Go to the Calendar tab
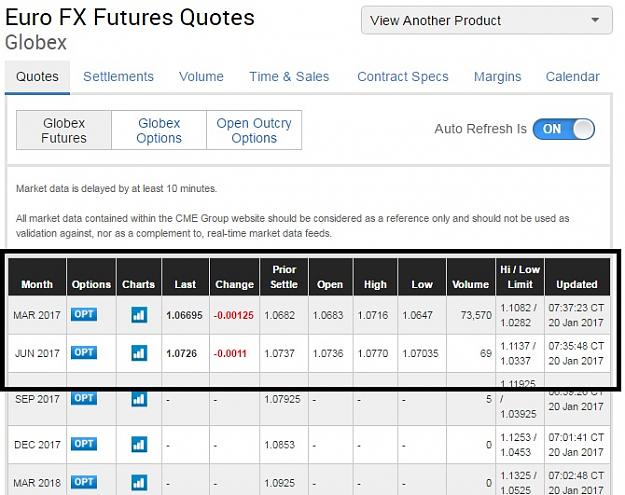This screenshot has height=495, width=625. pyautogui.click(x=572, y=77)
